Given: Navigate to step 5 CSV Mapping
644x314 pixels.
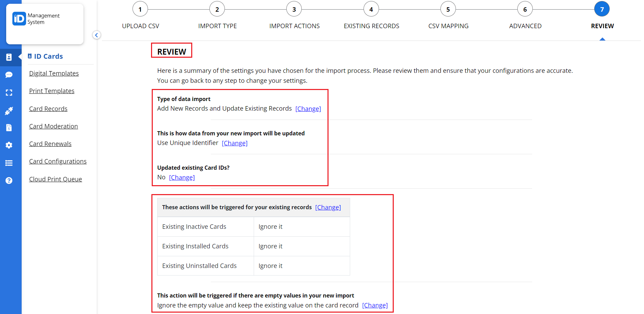Looking at the screenshot, I should coord(448,9).
